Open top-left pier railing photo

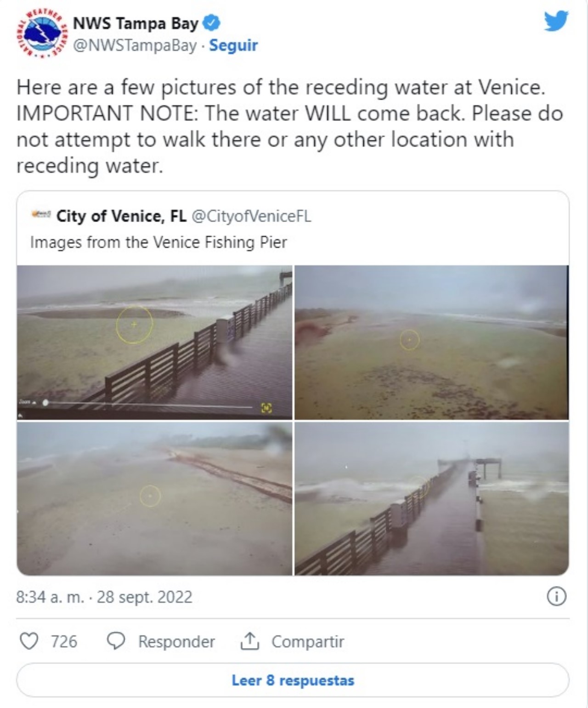coord(154,342)
